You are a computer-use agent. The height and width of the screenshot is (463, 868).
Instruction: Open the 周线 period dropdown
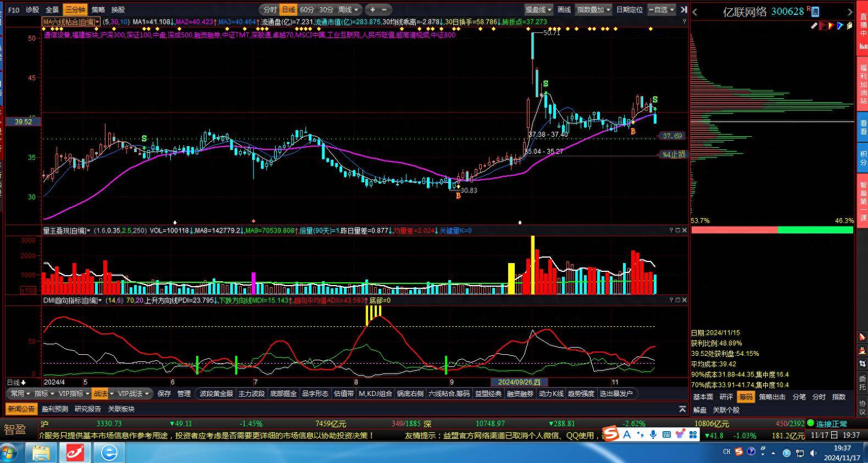point(348,10)
